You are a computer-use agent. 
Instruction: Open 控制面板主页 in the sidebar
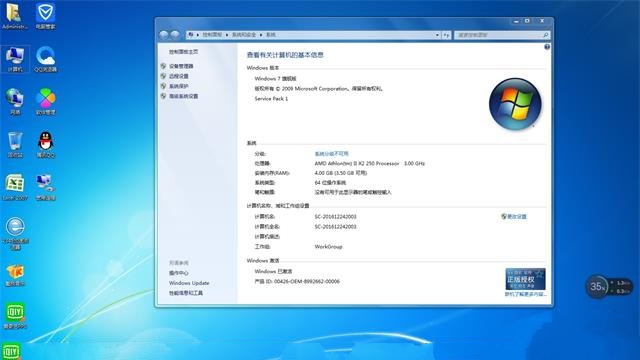184,52
